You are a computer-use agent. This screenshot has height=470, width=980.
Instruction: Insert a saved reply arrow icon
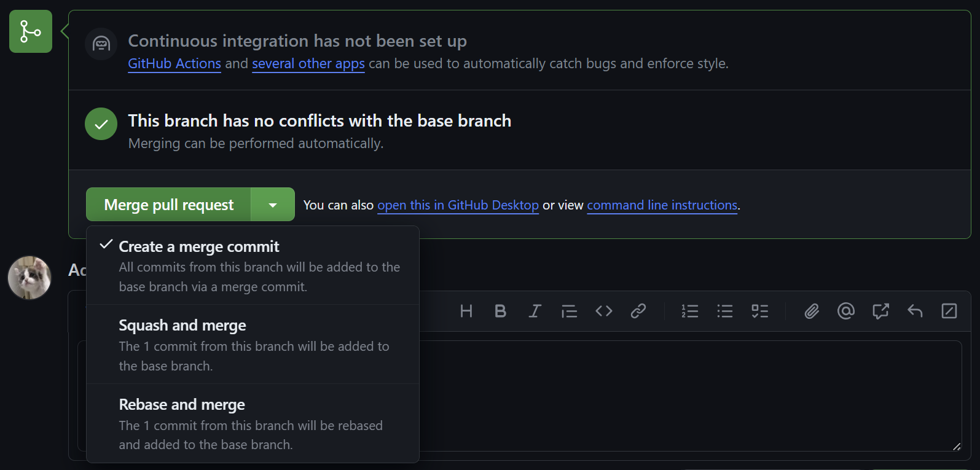pyautogui.click(x=915, y=311)
